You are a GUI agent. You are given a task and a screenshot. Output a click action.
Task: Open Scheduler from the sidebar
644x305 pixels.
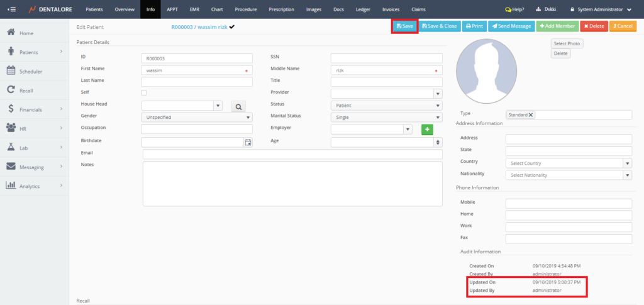[30, 71]
